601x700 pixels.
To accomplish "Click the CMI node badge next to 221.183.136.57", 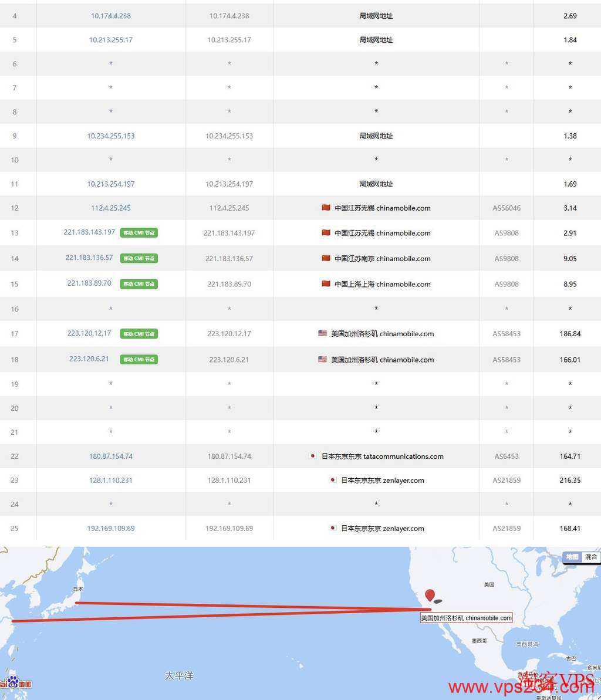I will coord(139,258).
